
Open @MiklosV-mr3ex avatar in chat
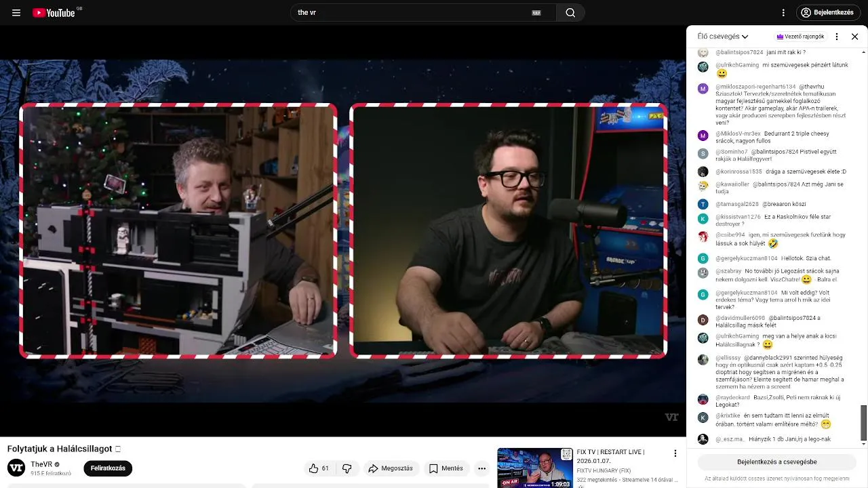point(703,136)
